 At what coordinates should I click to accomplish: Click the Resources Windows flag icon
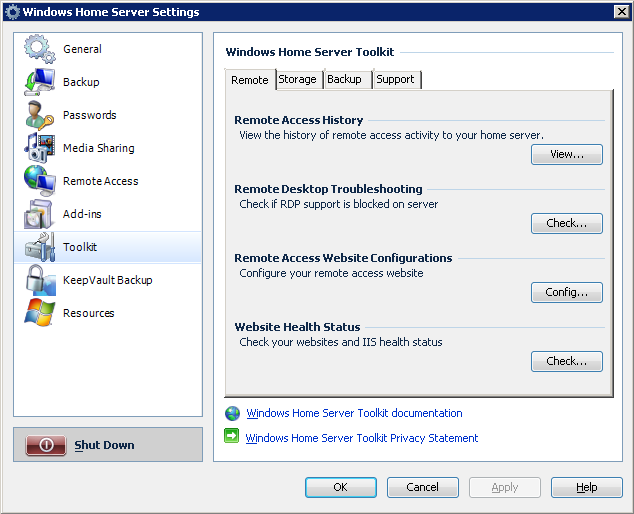point(39,313)
